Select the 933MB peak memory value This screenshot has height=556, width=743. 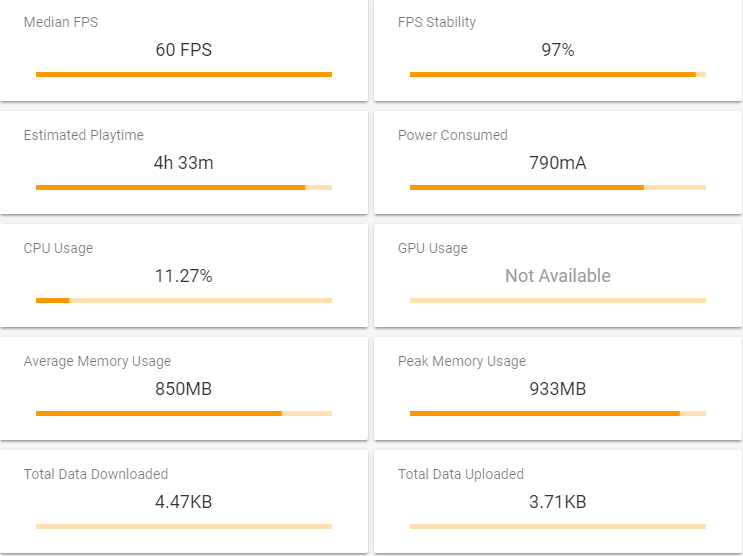(x=558, y=389)
